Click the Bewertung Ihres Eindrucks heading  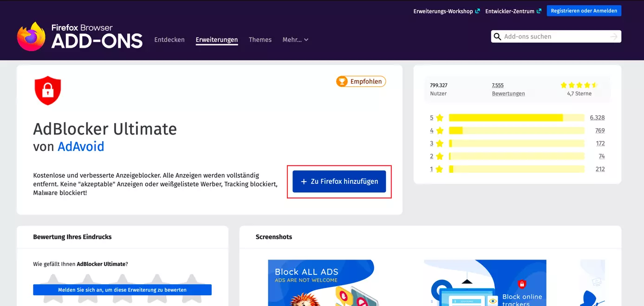click(72, 237)
